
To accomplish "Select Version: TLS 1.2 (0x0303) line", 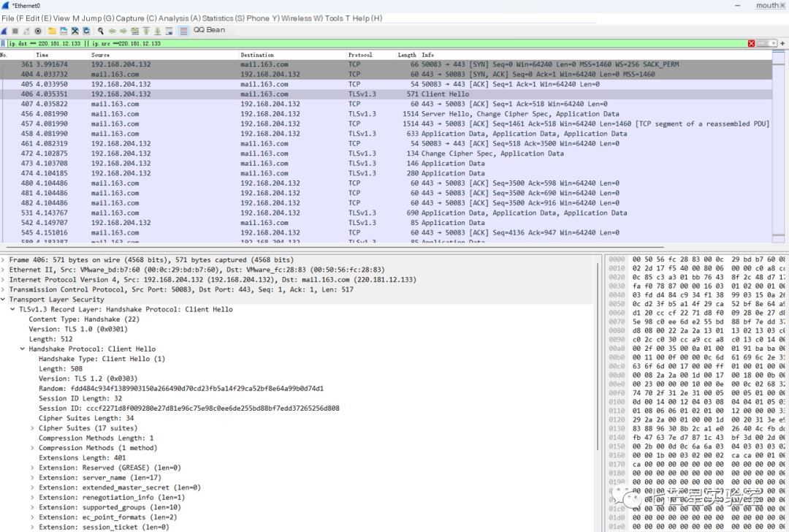I will (x=88, y=379).
